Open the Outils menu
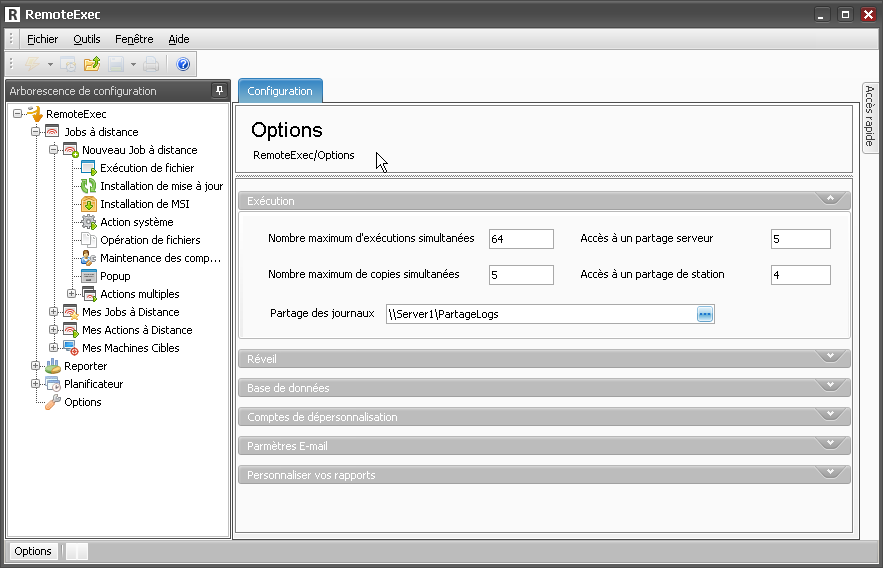The width and height of the screenshot is (883, 568). coord(87,39)
